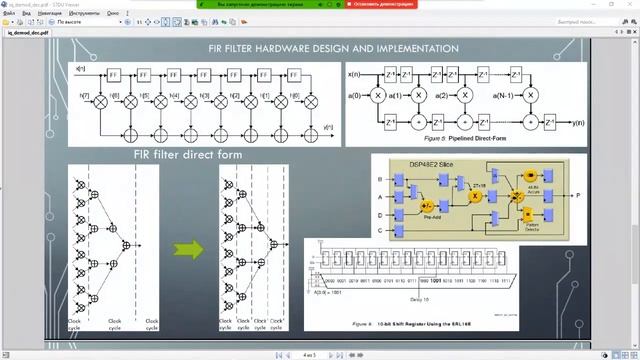The height and width of the screenshot is (360, 640).
Task: Click the Print icon in toolbar
Action: coord(20,22)
